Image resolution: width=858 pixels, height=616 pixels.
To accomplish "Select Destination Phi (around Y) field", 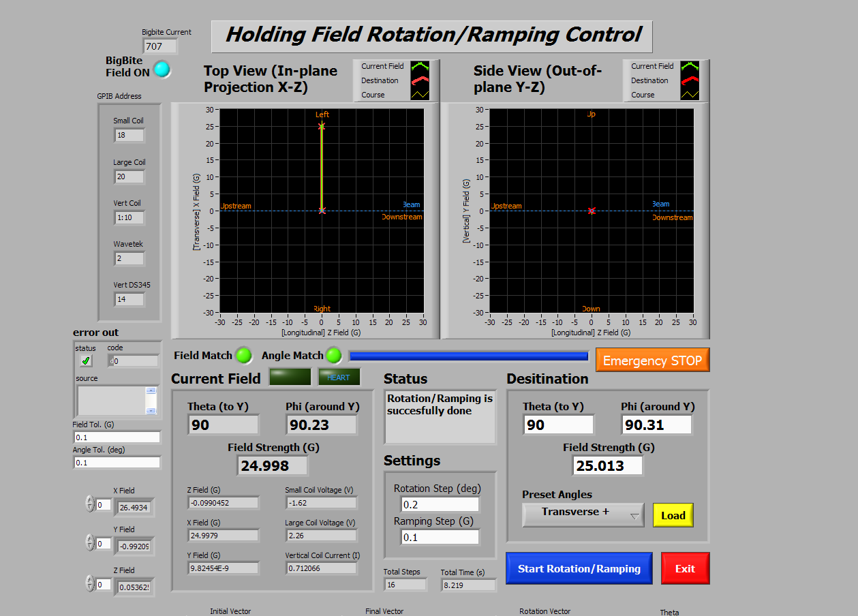I will point(657,425).
